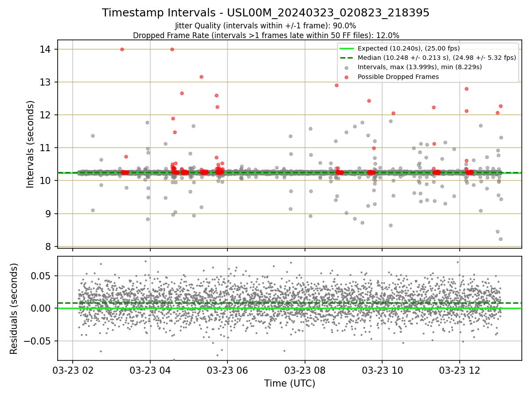This screenshot has width=532, height=399.
Task: Click legend entry 'Expected (10.240s), (25.00 fps)'
Action: pos(408,48)
